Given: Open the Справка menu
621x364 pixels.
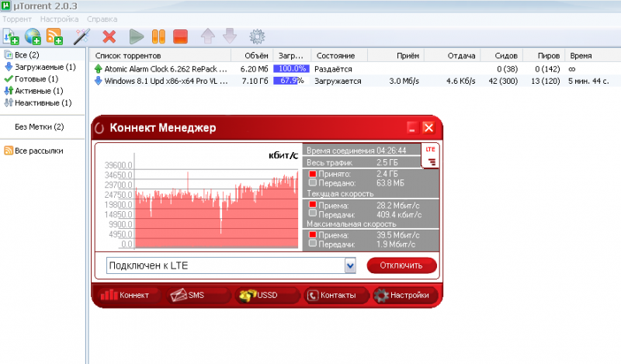Looking at the screenshot, I should click(x=103, y=17).
